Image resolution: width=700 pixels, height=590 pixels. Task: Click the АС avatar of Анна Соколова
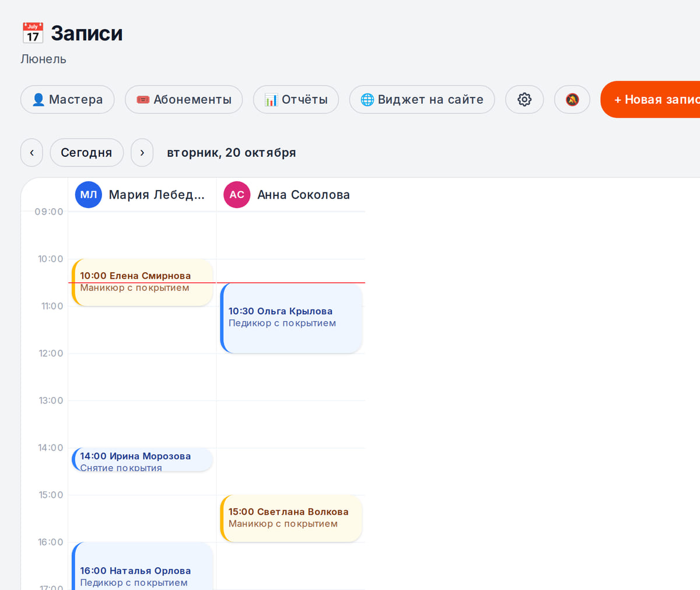pos(237,195)
